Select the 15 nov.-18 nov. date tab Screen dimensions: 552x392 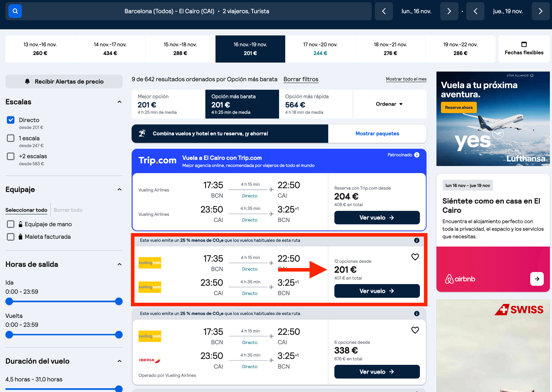click(180, 49)
